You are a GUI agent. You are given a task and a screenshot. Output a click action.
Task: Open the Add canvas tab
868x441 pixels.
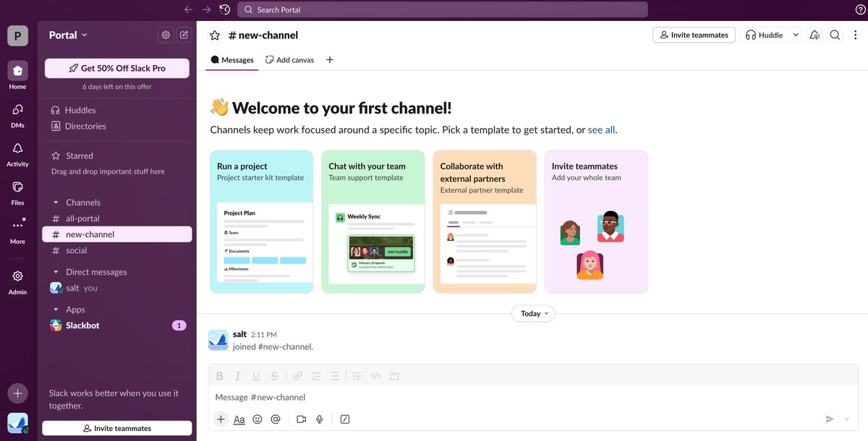(x=289, y=60)
